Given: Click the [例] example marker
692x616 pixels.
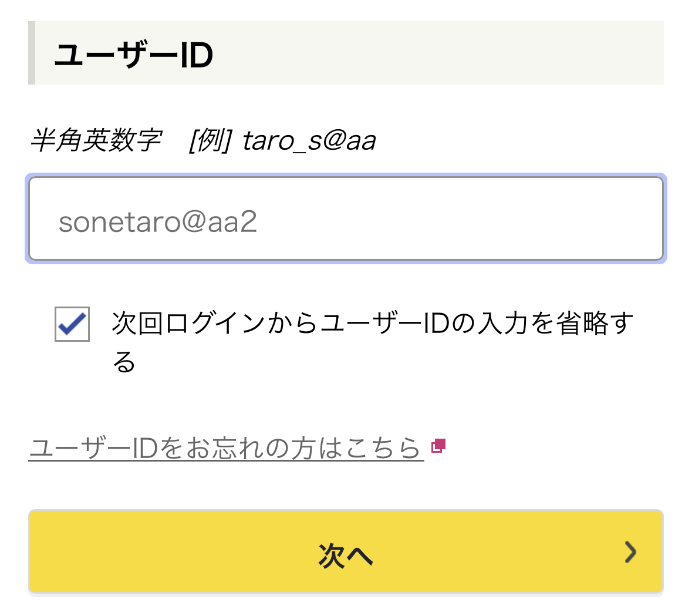Looking at the screenshot, I should pos(211,141).
